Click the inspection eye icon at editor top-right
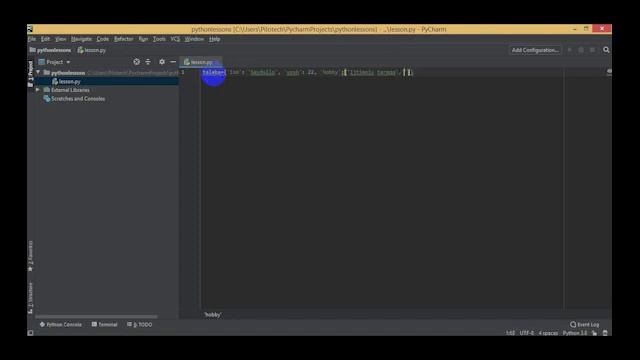 tap(609, 72)
